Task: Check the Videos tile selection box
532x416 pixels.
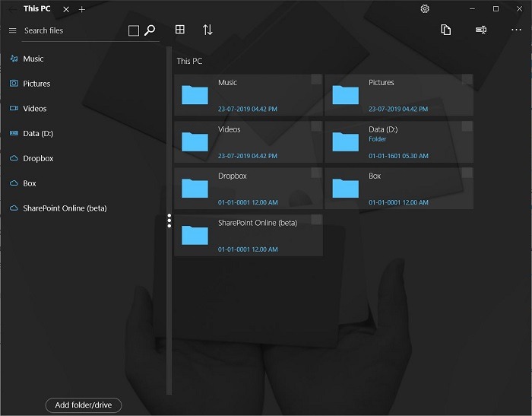Action: [316, 126]
